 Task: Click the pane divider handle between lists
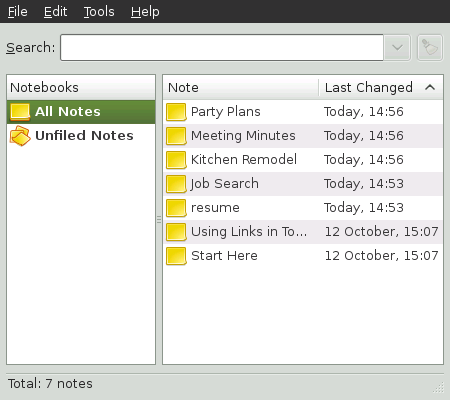coord(159,219)
